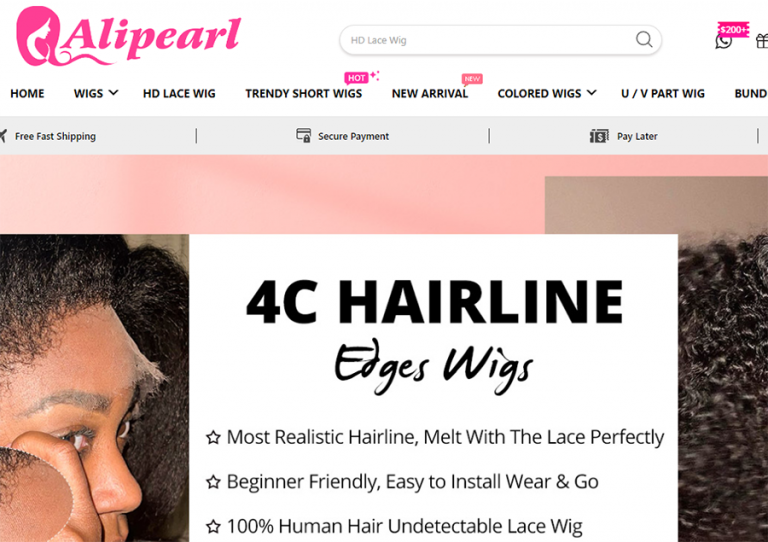Click the Pay Later money icon
The image size is (768, 542).
tap(599, 136)
